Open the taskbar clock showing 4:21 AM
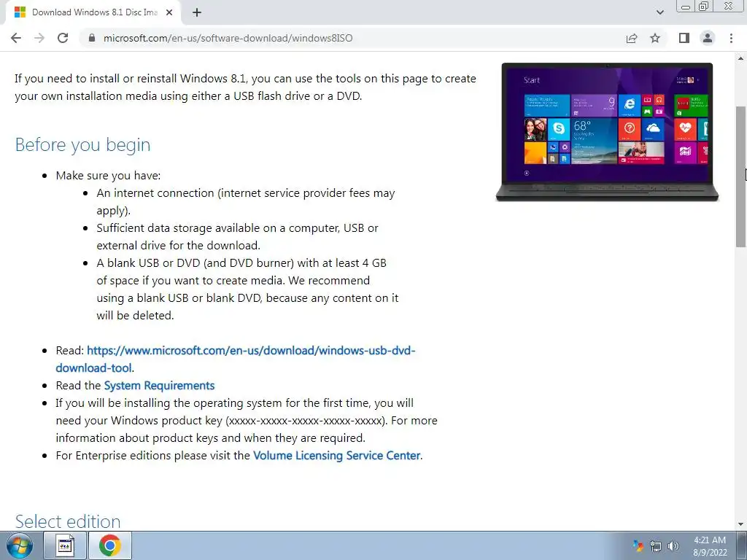Viewport: 747px width, 560px height. 710,545
